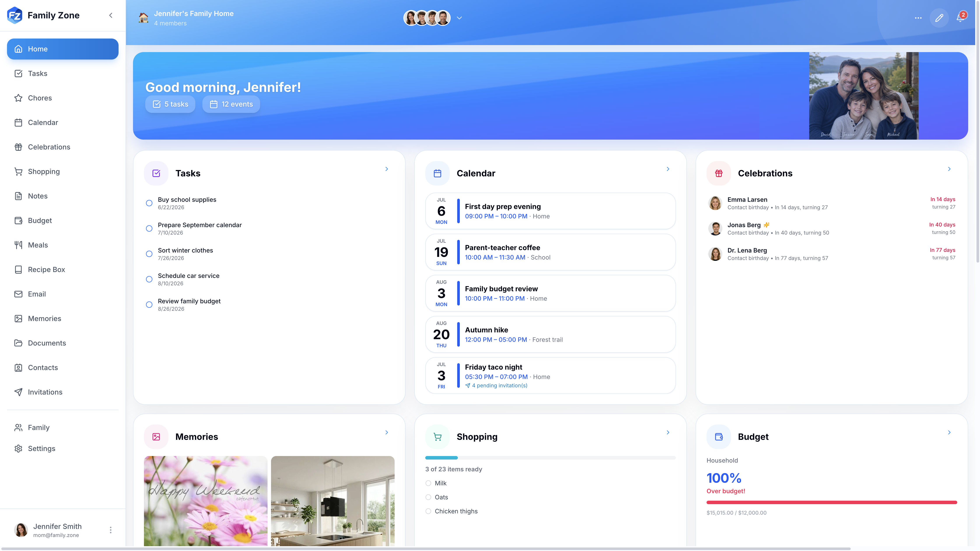Click the Documents folder icon
Screen dimensions: 980x551
18,343
